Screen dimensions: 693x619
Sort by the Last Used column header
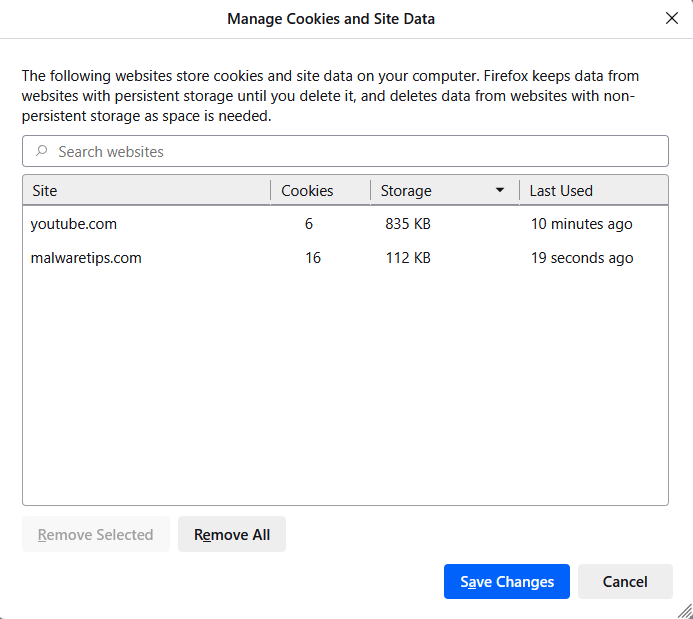[590, 191]
